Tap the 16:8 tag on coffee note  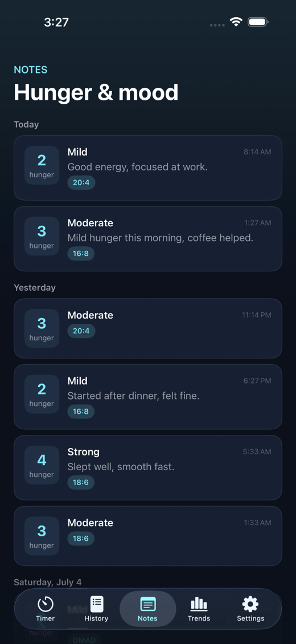pos(81,254)
